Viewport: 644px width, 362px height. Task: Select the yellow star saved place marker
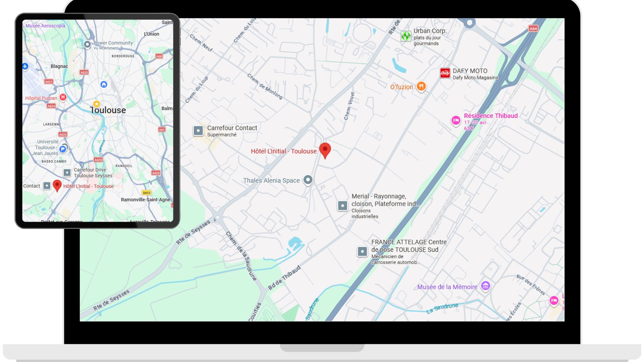coord(97,104)
